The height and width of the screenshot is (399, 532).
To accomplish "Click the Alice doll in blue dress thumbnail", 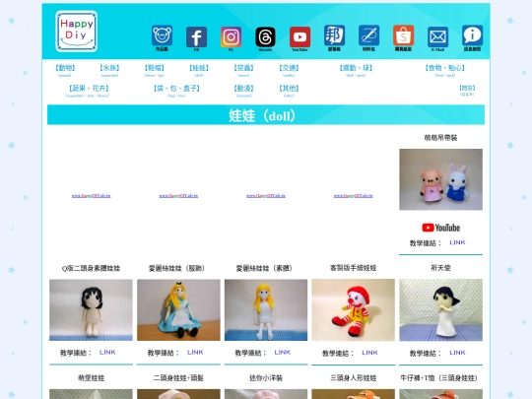I will [x=178, y=309].
